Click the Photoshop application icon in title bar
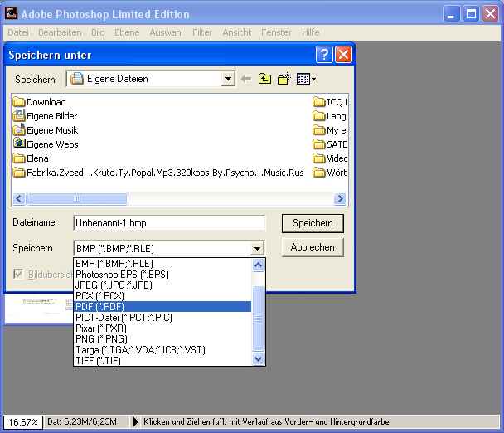The image size is (504, 433). click(x=11, y=13)
